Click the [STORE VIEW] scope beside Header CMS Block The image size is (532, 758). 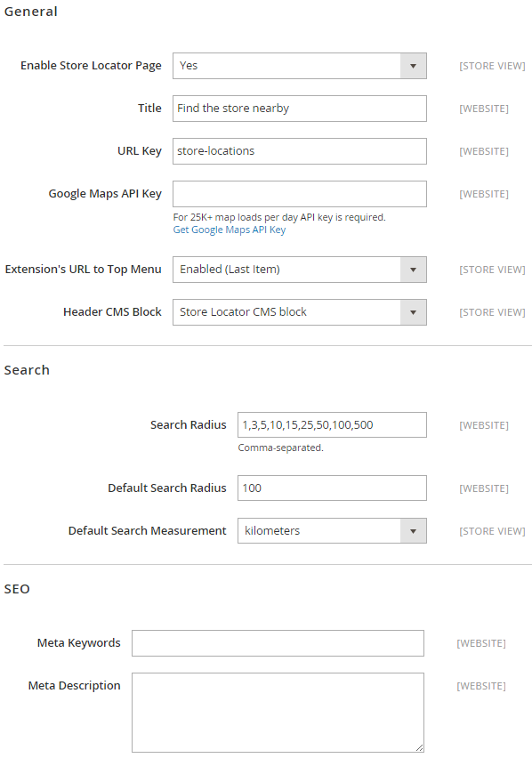[492, 312]
